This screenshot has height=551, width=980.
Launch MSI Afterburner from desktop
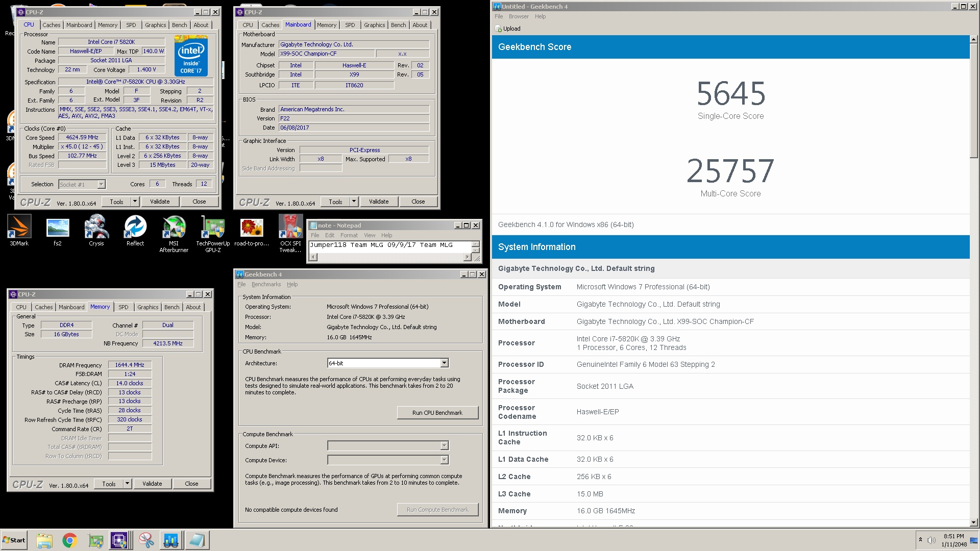click(x=174, y=234)
